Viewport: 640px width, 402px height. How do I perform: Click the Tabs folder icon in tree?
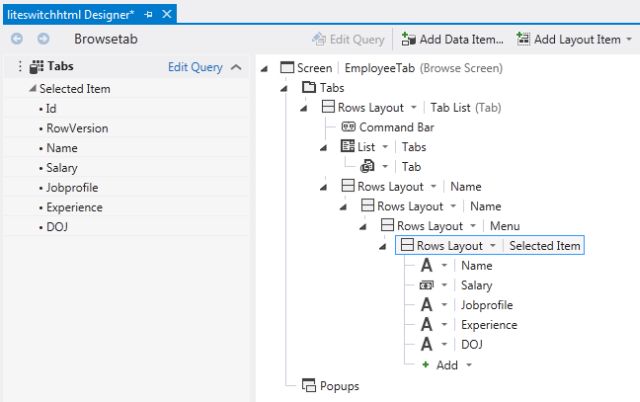tap(309, 87)
